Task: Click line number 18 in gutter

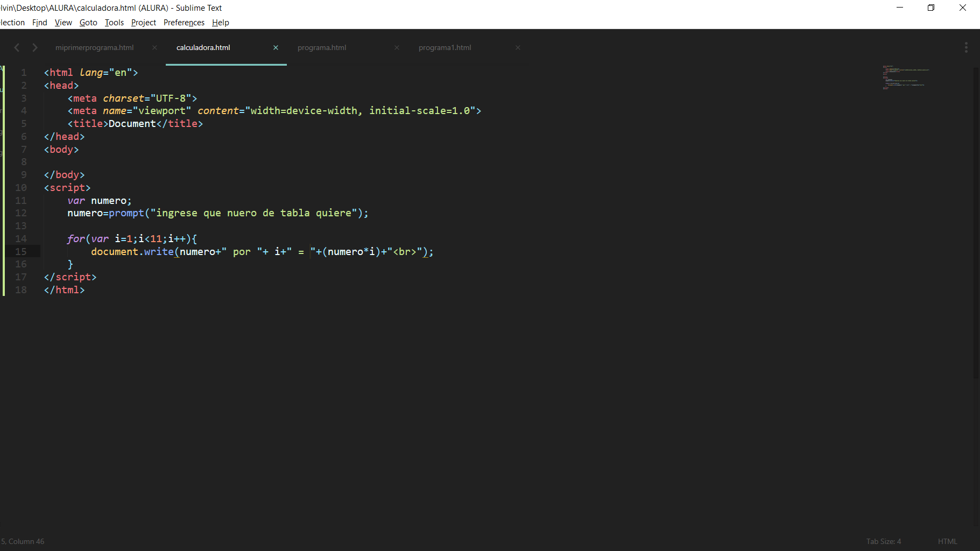Action: [21, 290]
